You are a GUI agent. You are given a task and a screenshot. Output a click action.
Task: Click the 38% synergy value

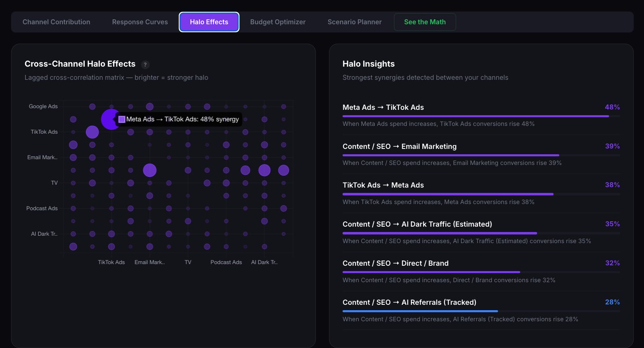coord(612,185)
